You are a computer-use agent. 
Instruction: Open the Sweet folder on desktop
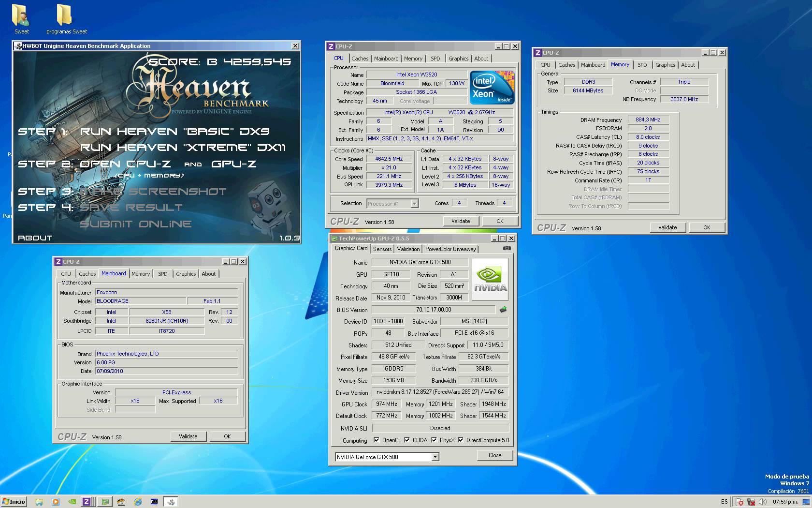(x=21, y=19)
